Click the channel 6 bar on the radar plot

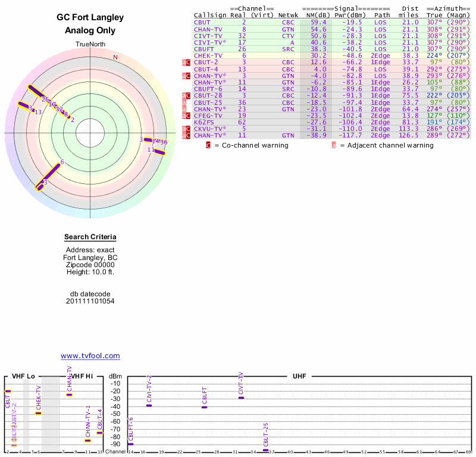coord(49,175)
